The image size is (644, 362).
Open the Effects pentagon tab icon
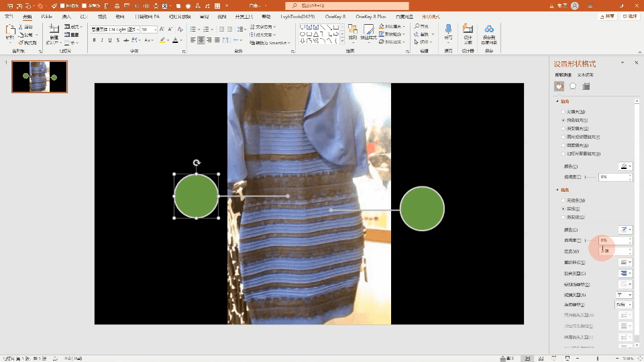pyautogui.click(x=573, y=86)
